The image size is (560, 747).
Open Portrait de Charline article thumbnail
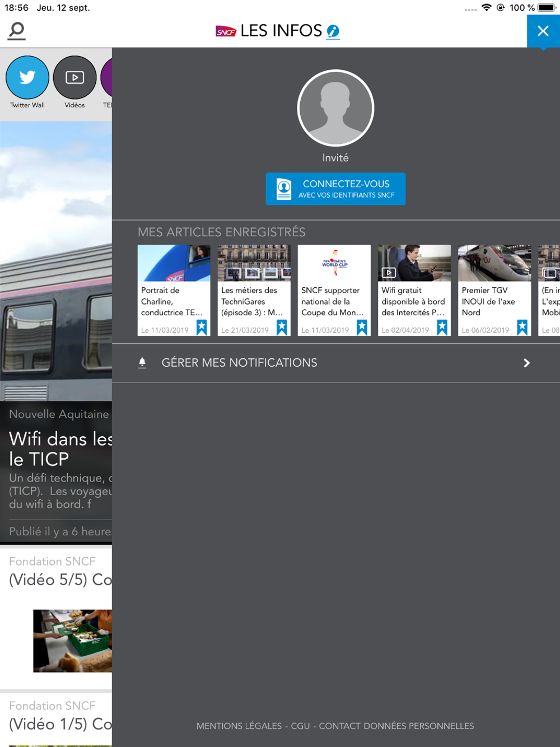click(174, 263)
